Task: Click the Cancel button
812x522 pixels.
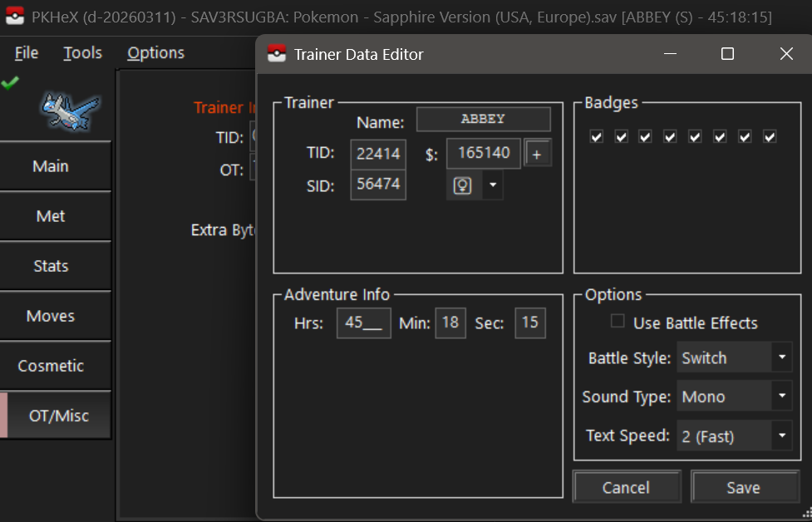Action: click(x=626, y=488)
